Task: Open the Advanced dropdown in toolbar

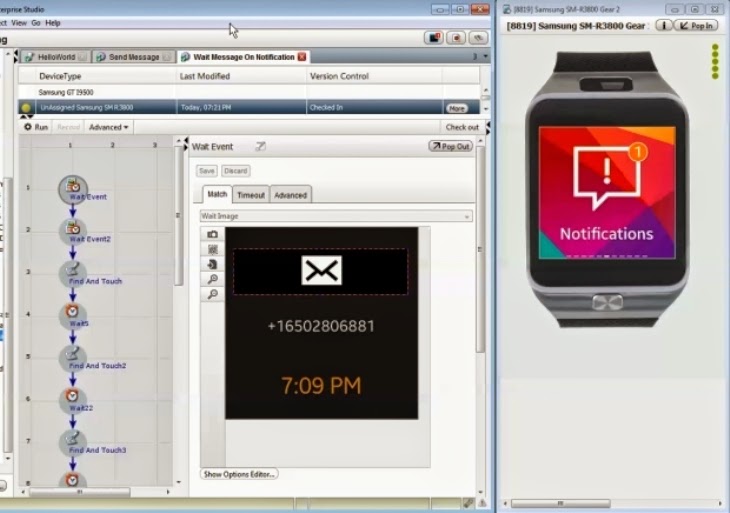Action: tap(108, 127)
